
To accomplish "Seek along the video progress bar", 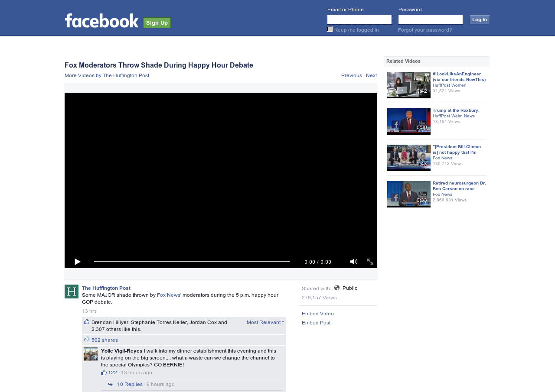I will (192, 262).
